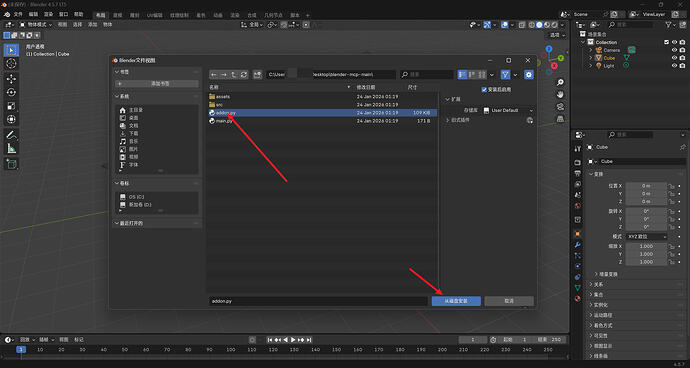Select the Annotate pencil tool

click(x=11, y=135)
